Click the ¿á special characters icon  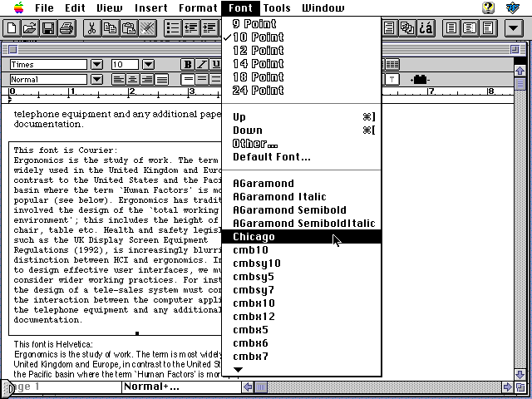point(426,27)
